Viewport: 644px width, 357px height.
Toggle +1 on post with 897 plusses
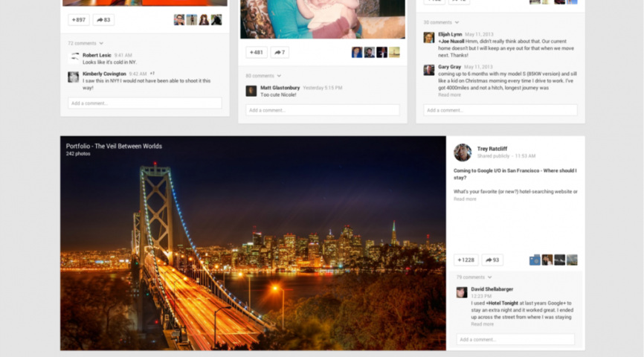[x=77, y=19]
